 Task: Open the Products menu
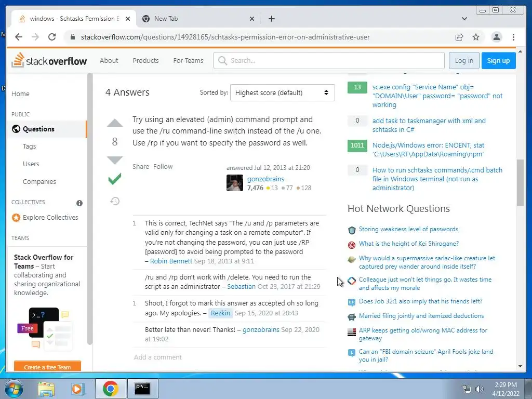point(145,60)
